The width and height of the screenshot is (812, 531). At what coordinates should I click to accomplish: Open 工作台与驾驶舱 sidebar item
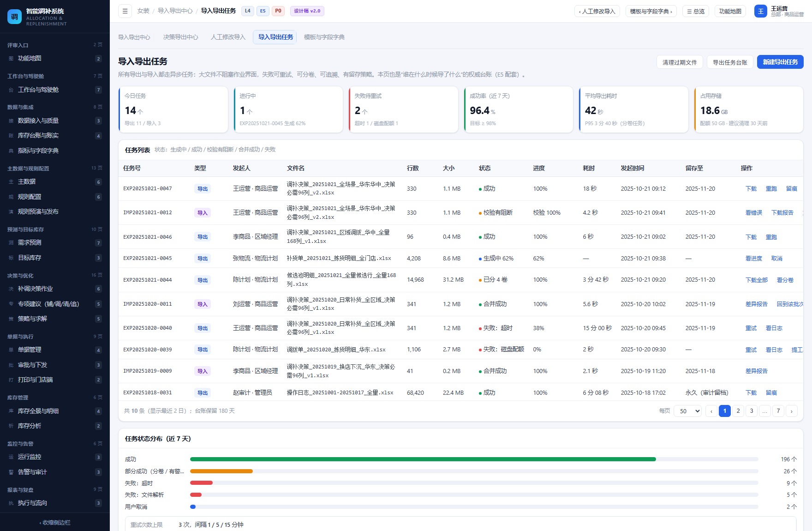coord(55,90)
